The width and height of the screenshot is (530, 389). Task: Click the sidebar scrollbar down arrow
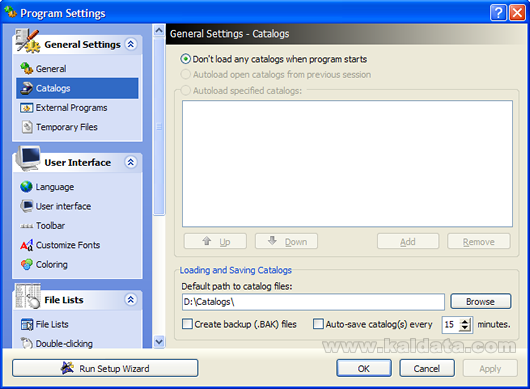159,342
